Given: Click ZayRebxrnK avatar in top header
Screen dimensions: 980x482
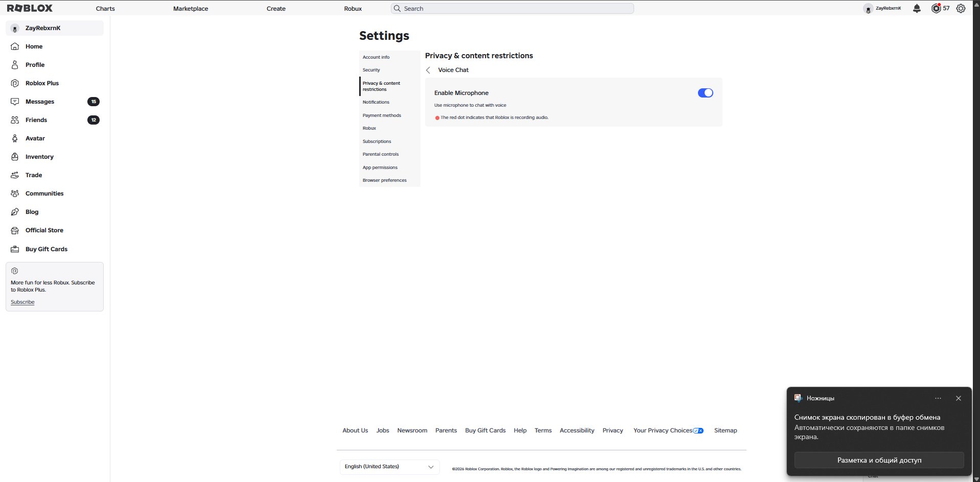Looking at the screenshot, I should [x=868, y=9].
